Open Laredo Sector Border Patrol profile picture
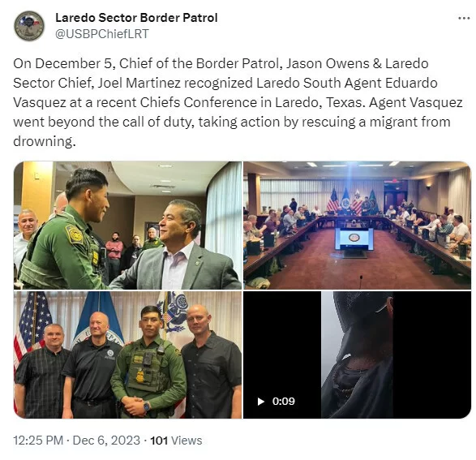Screen dimensions: 476x460 pos(29,26)
